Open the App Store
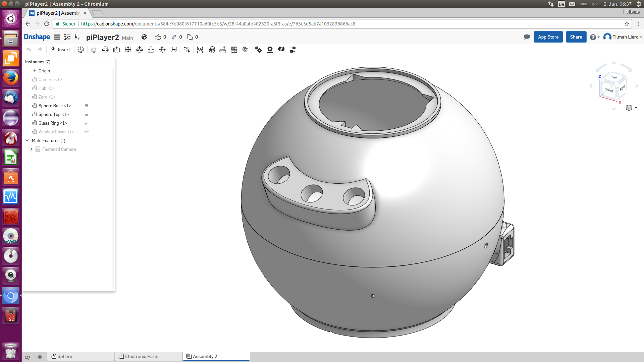The image size is (644, 362). 548,37
